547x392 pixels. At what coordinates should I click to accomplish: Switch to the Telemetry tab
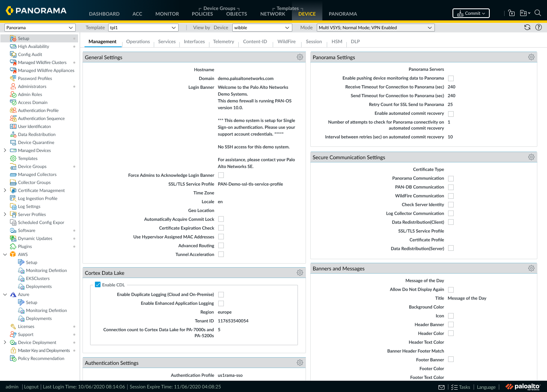[223, 42]
